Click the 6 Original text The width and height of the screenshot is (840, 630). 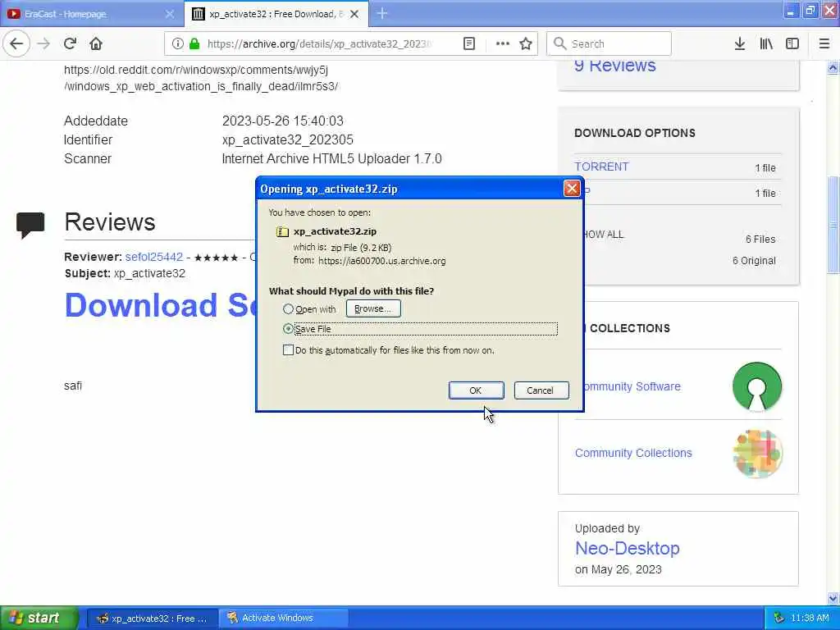click(x=754, y=261)
